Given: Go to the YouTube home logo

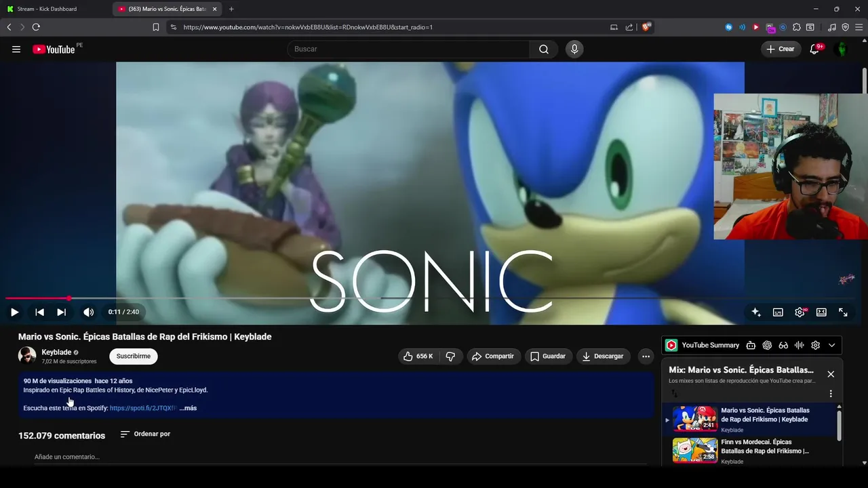Looking at the screenshot, I should click(54, 49).
